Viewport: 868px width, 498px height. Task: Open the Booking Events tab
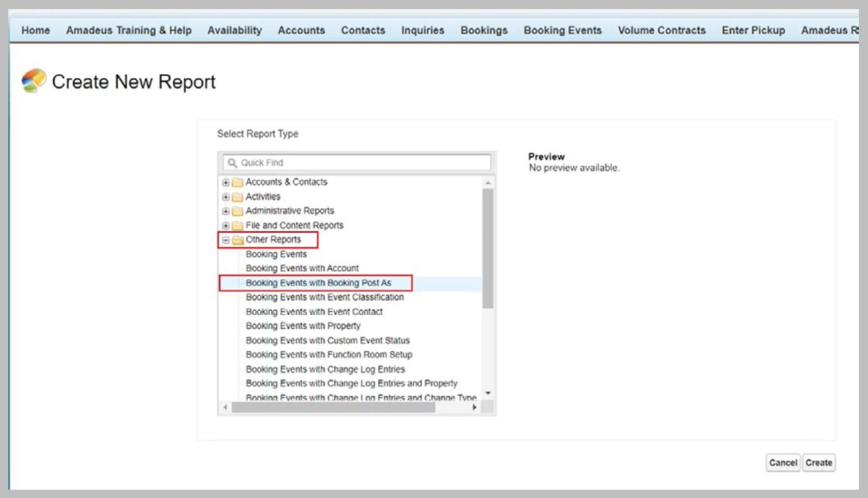tap(563, 30)
